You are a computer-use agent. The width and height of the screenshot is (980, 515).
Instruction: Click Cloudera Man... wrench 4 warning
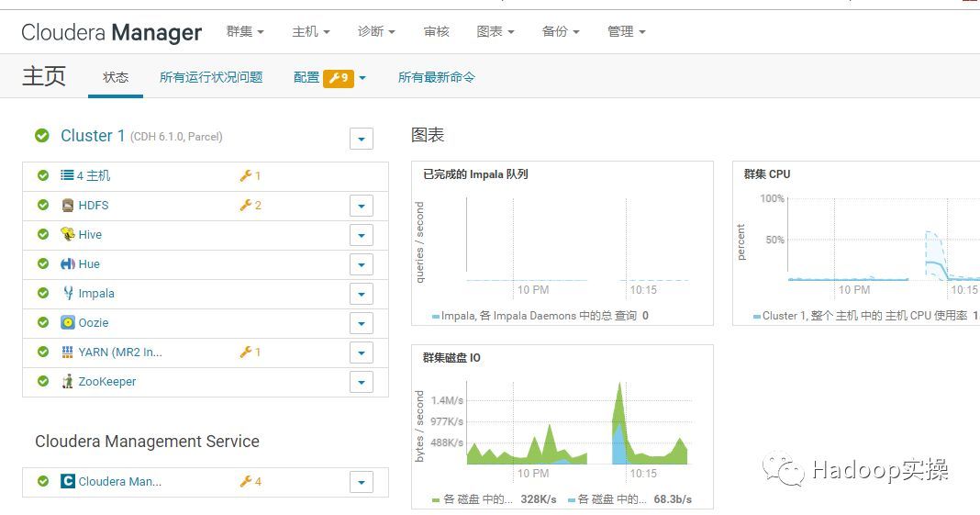[x=251, y=481]
